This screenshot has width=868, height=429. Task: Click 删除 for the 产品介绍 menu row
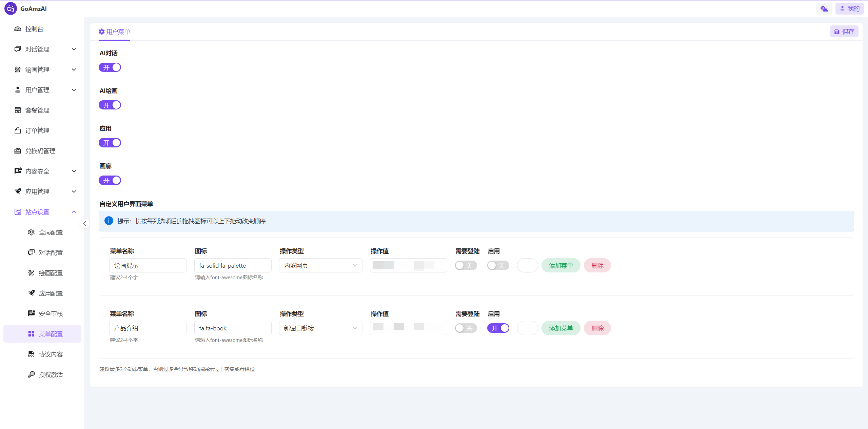pyautogui.click(x=597, y=328)
